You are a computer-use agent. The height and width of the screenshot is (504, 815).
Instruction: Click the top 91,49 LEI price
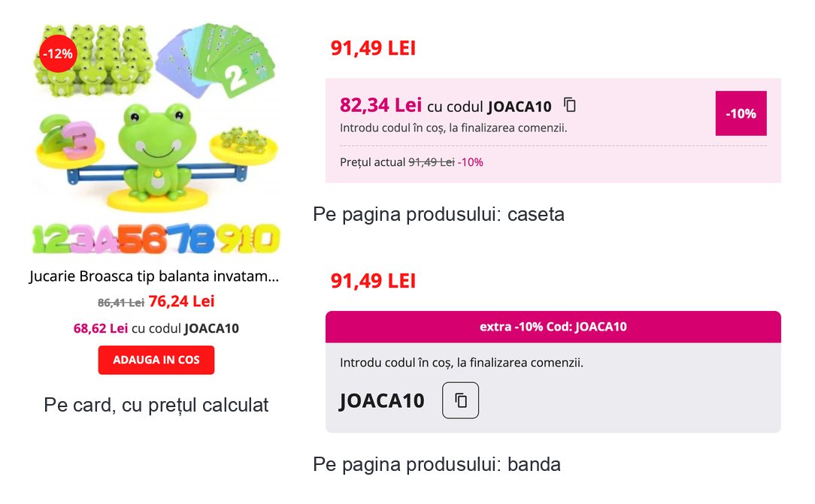pyautogui.click(x=373, y=48)
